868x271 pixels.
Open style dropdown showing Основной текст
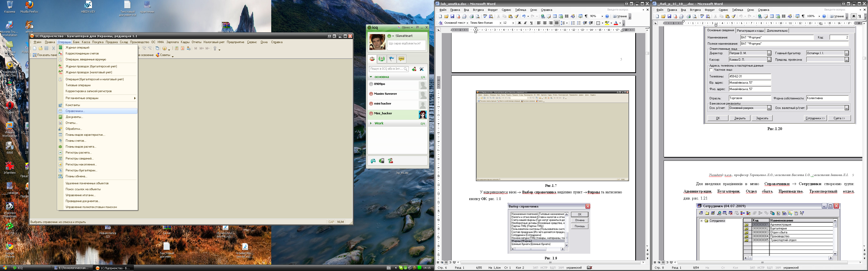click(x=468, y=23)
